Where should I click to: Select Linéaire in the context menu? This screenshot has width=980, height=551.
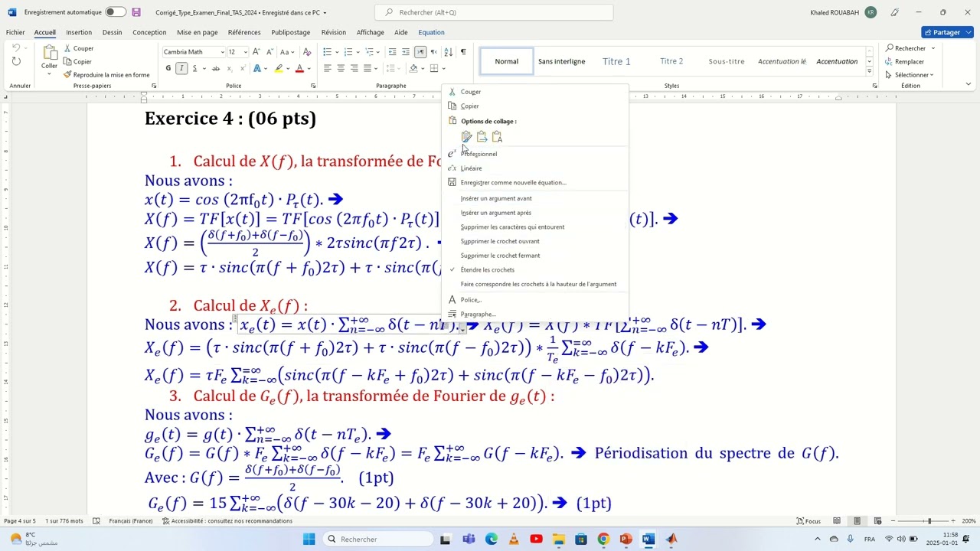[471, 168]
